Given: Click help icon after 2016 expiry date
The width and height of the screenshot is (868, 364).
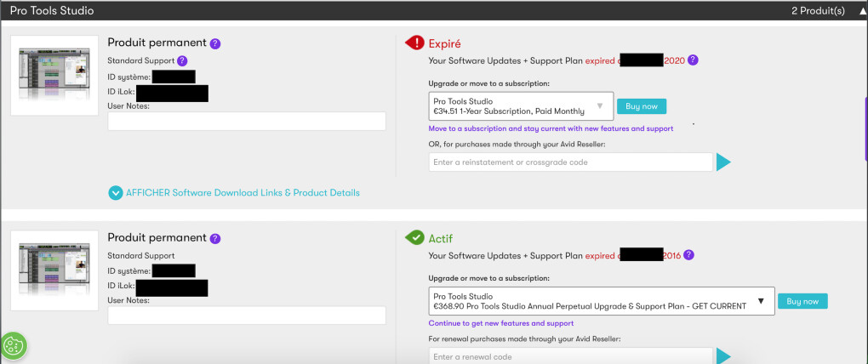Looking at the screenshot, I should [x=688, y=255].
